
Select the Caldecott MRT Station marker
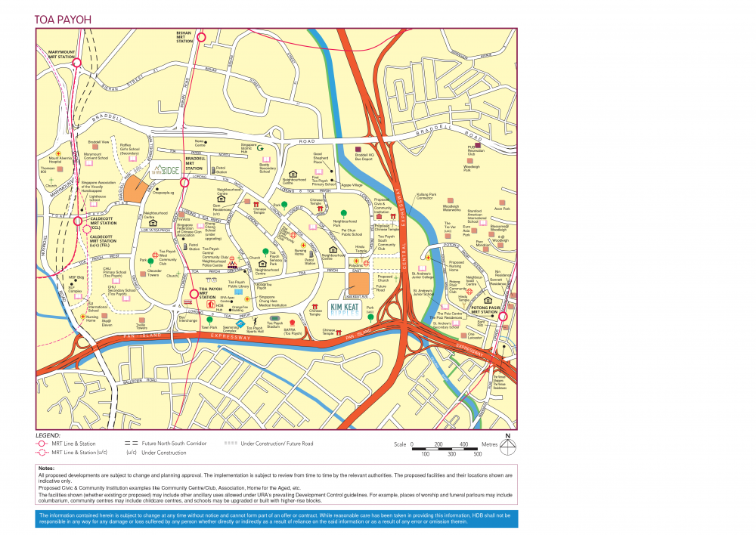click(78, 221)
